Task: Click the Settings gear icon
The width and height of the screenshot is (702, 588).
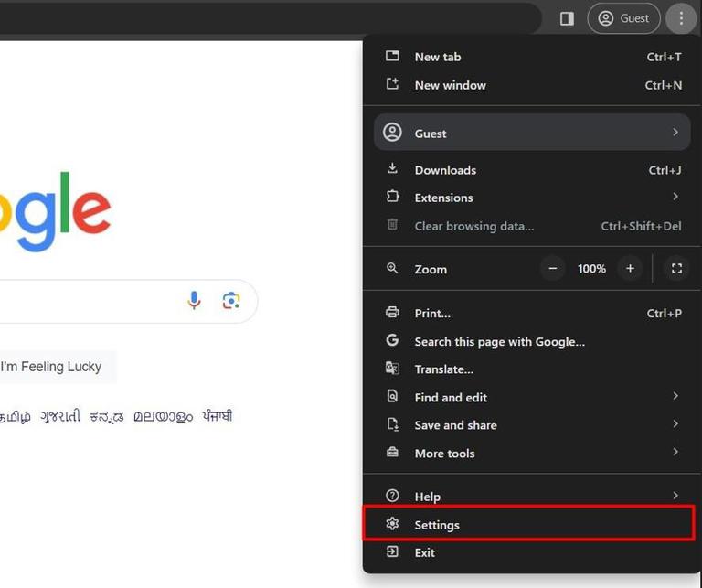Action: [x=393, y=523]
